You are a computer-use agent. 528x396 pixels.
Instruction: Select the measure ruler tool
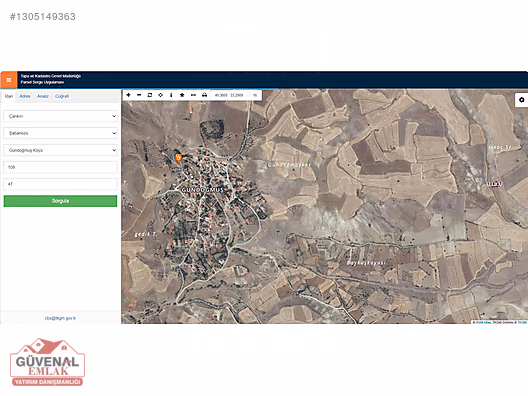pyautogui.click(x=193, y=95)
